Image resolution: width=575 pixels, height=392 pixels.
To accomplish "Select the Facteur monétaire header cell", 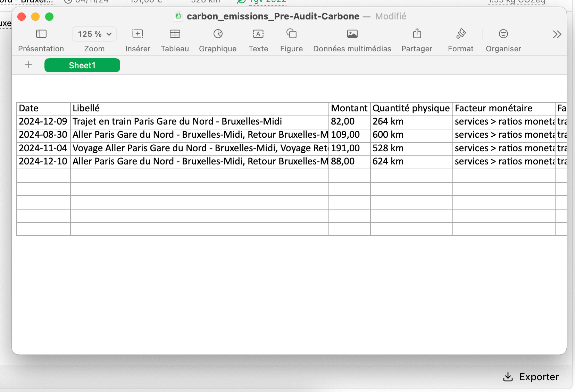I will tap(504, 109).
